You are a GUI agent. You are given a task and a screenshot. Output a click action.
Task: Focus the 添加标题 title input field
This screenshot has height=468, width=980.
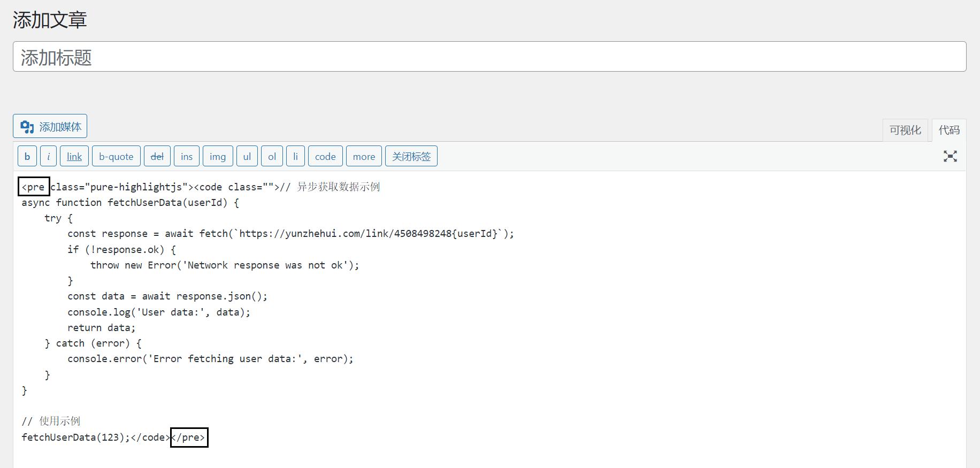[489, 57]
